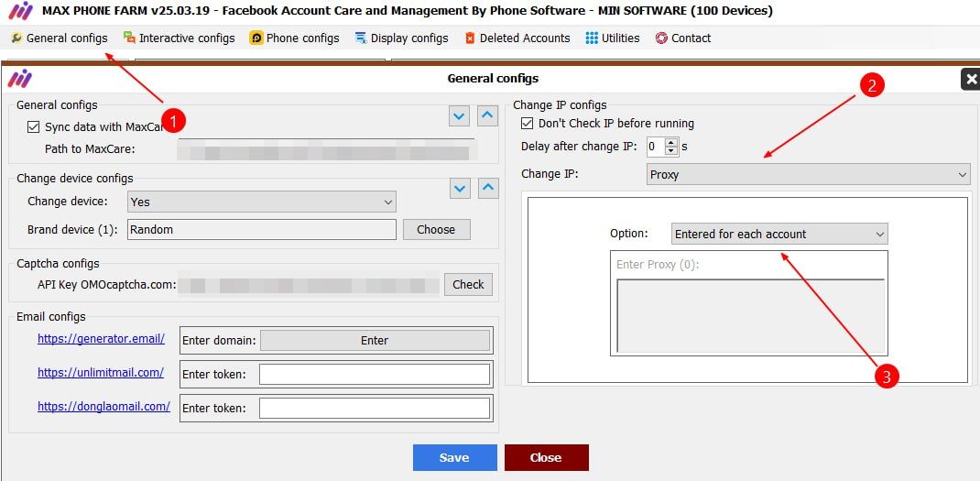Viewport: 980px width, 481px height.
Task: Open General configs menu
Action: click(x=60, y=38)
